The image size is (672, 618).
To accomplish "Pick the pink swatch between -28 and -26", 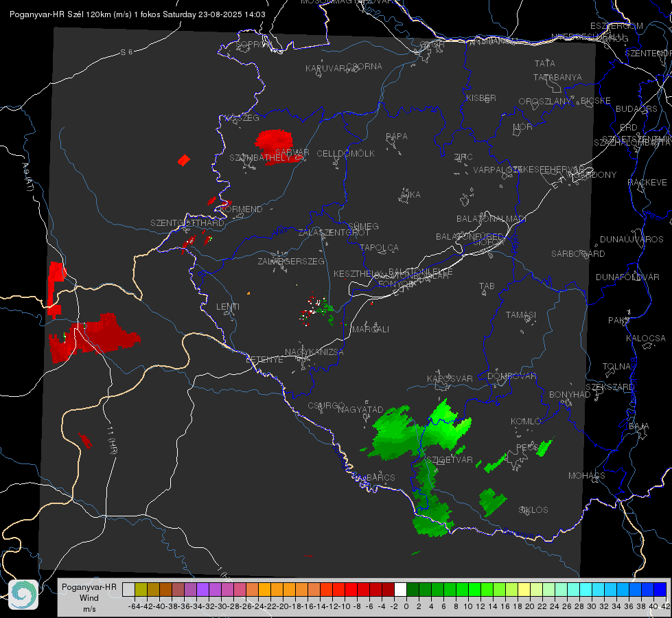I will coord(240,589).
